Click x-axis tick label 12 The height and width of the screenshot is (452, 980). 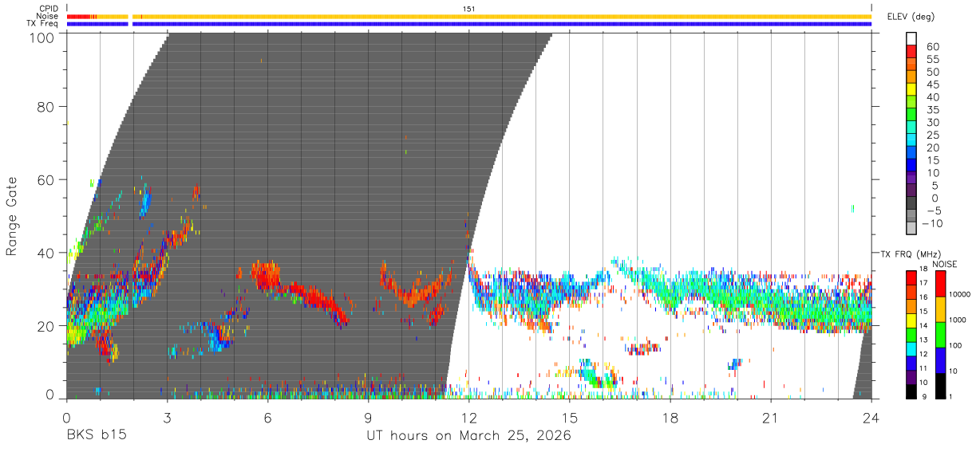tap(469, 419)
